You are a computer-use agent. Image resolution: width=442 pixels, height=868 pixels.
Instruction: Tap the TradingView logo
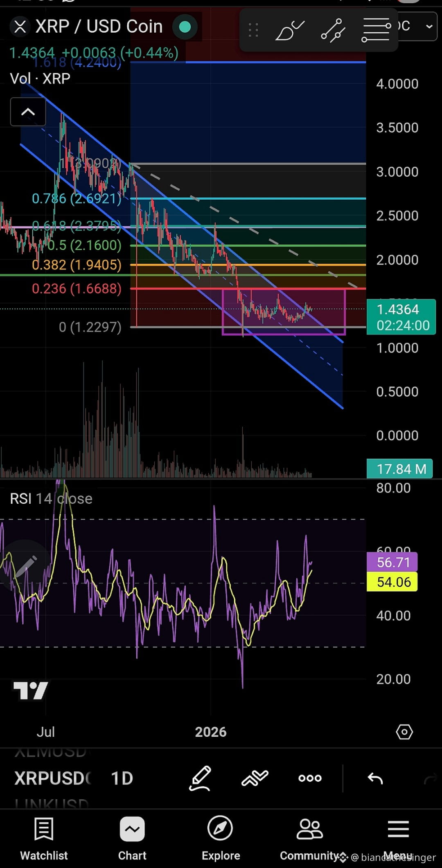click(x=31, y=691)
